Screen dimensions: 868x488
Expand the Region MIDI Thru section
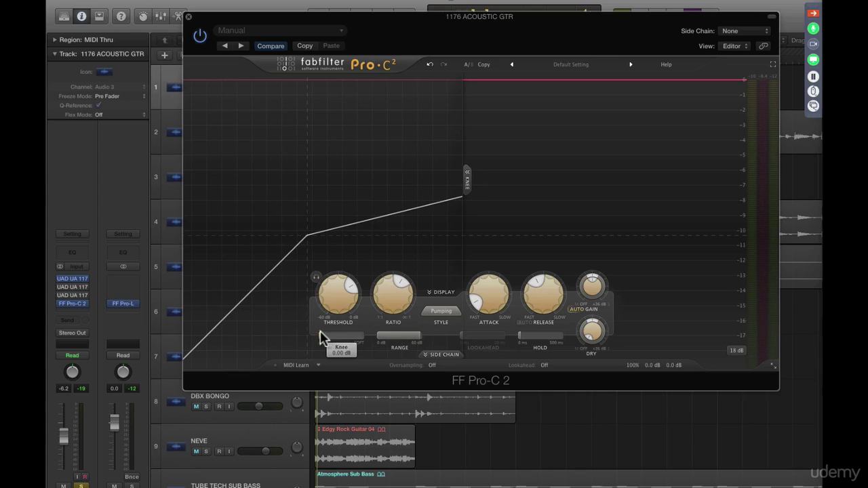point(54,40)
